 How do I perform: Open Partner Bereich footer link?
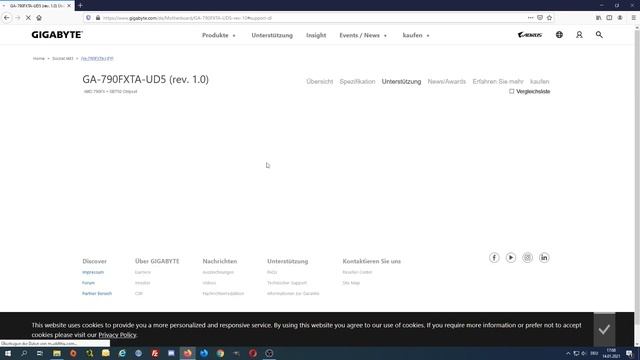97,293
